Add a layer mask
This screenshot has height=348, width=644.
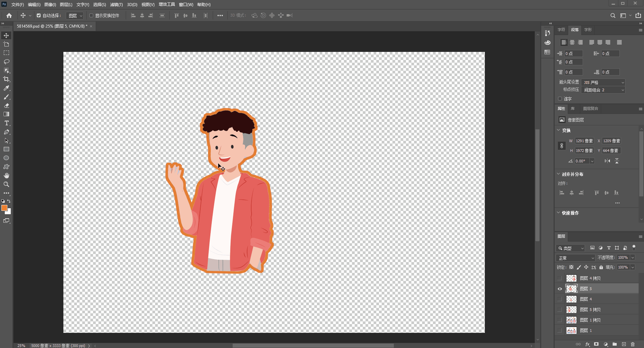tap(596, 344)
